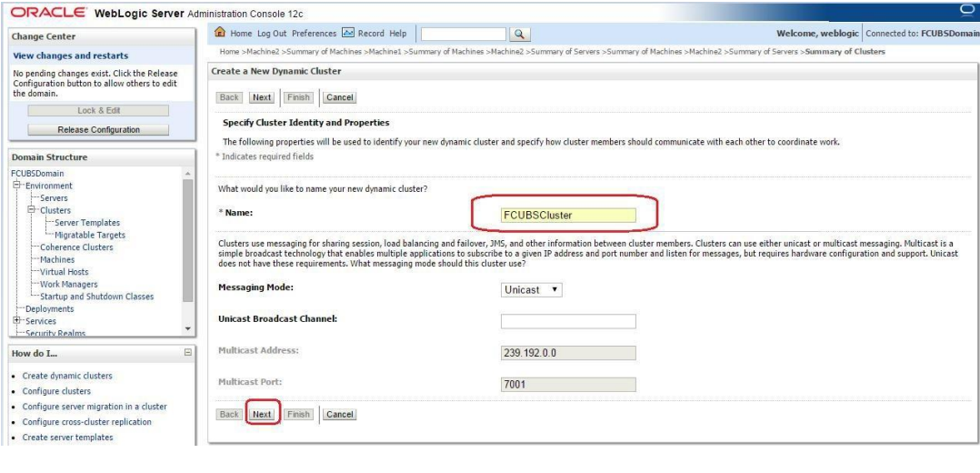Click View changes and restarts link
The width and height of the screenshot is (980, 473).
(71, 55)
